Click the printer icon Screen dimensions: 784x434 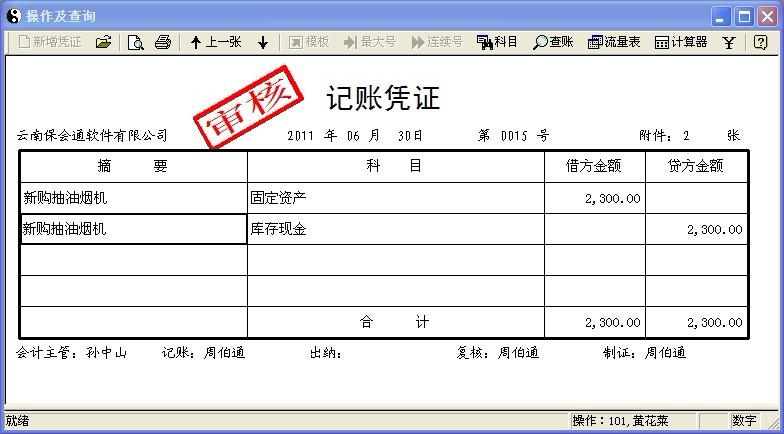click(162, 42)
